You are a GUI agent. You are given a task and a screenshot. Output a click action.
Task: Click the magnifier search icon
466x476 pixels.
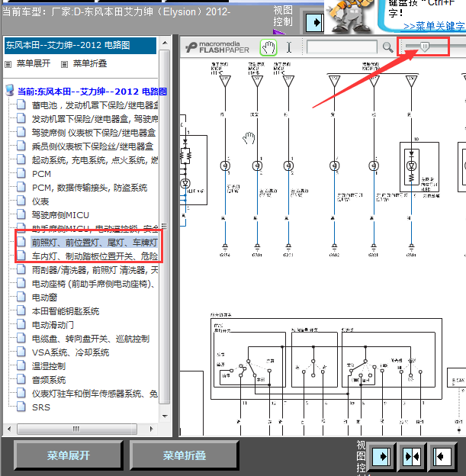coord(387,47)
